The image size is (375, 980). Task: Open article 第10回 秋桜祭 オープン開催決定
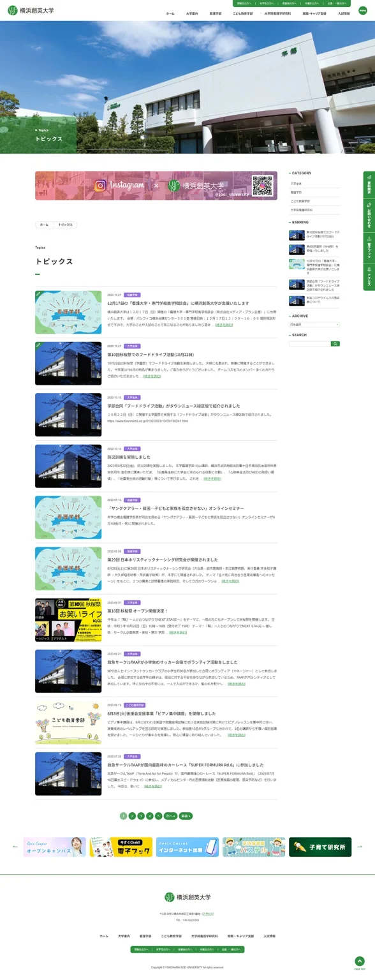coord(137,611)
